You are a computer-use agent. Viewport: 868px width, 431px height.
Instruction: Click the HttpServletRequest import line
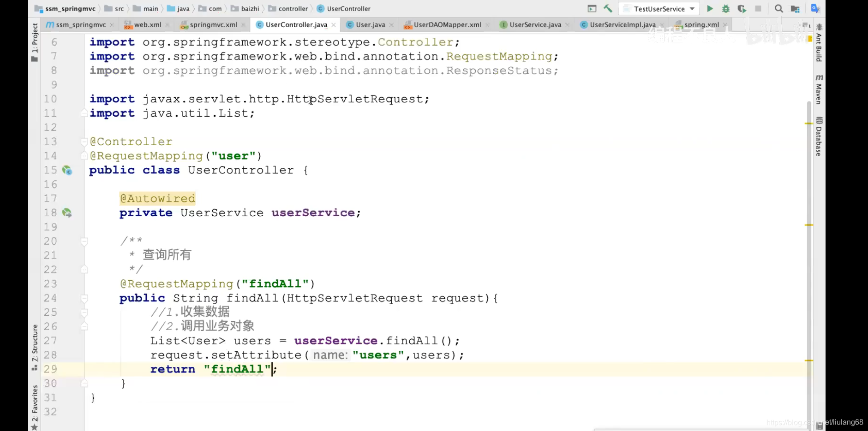click(259, 99)
